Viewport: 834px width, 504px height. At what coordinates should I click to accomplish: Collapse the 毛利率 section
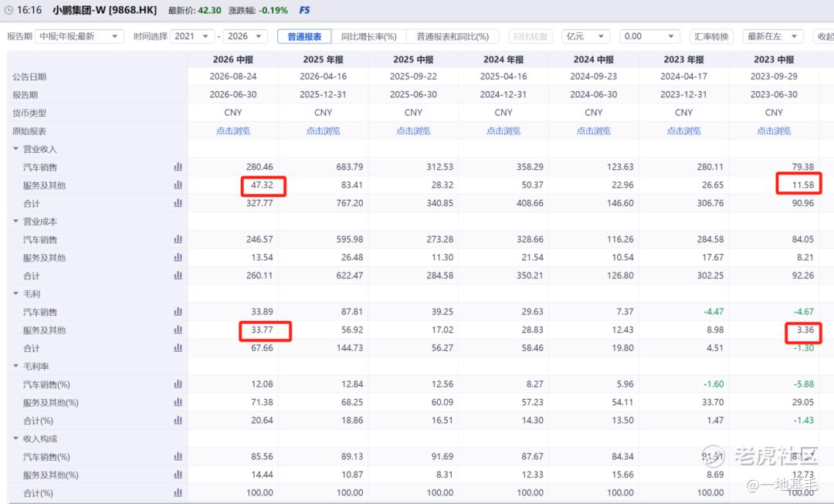(x=15, y=366)
